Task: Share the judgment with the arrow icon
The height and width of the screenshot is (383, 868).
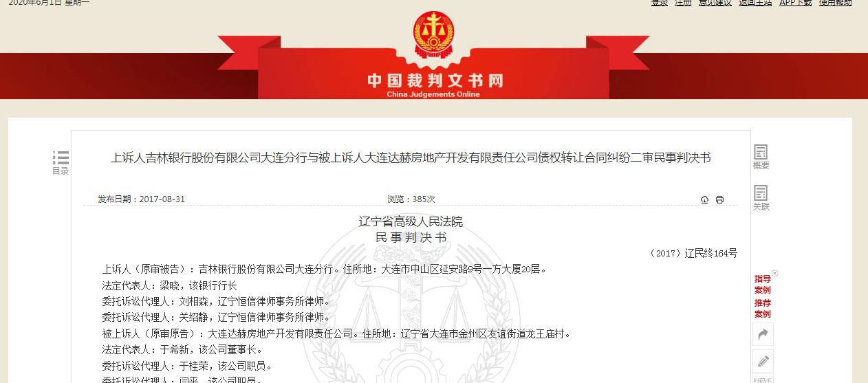Action: tap(763, 334)
